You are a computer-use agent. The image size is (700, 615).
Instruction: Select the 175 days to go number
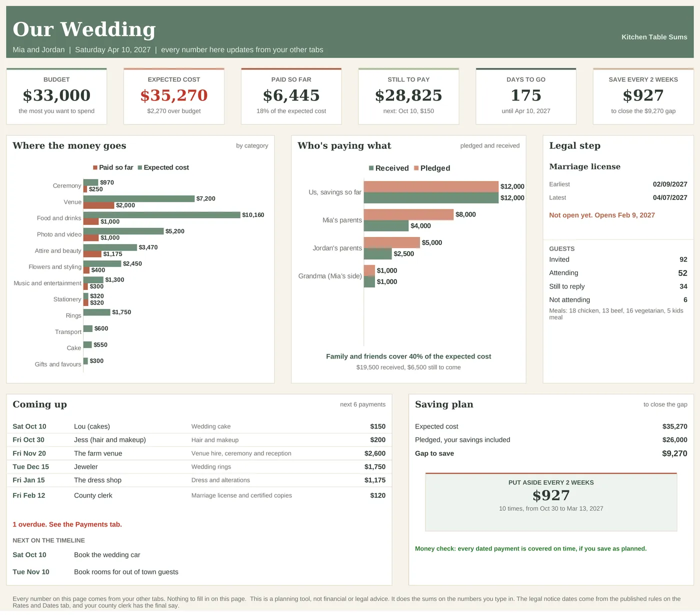pos(526,95)
